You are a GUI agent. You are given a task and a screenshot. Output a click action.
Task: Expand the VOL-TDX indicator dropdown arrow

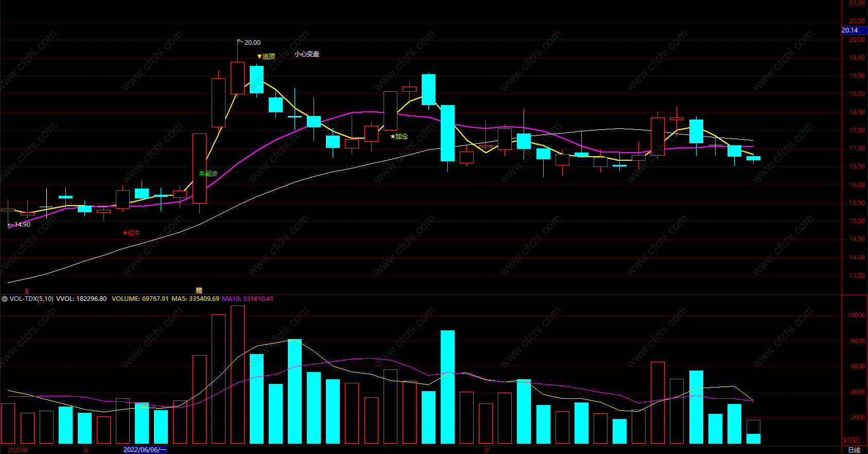pyautogui.click(x=5, y=299)
